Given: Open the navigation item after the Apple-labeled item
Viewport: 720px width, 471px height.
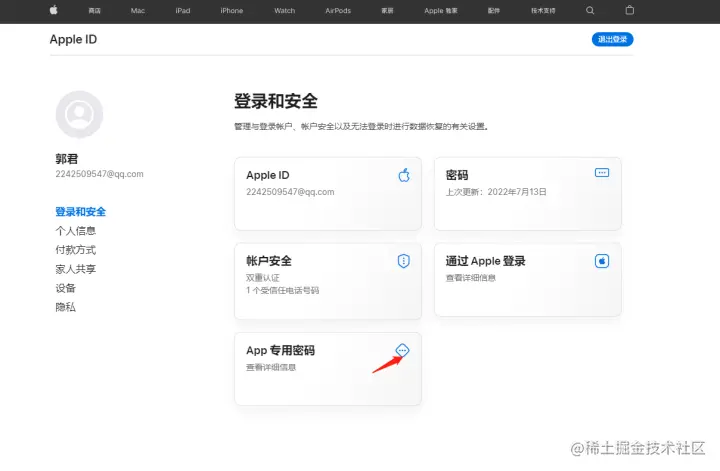Looking at the screenshot, I should pos(494,11).
